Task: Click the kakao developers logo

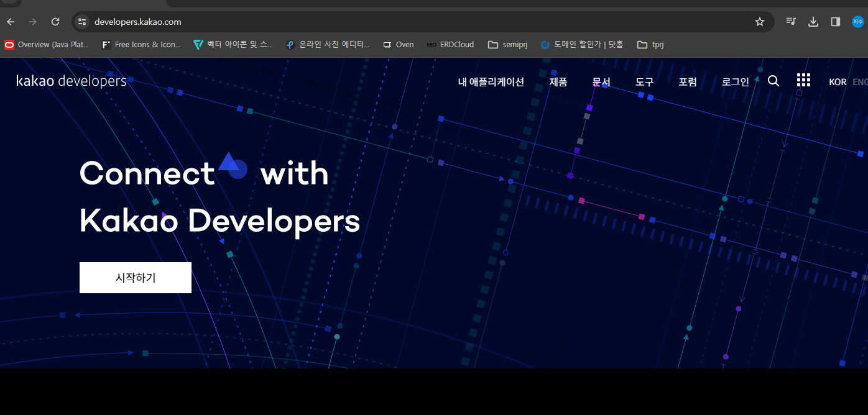Action: pyautogui.click(x=72, y=81)
